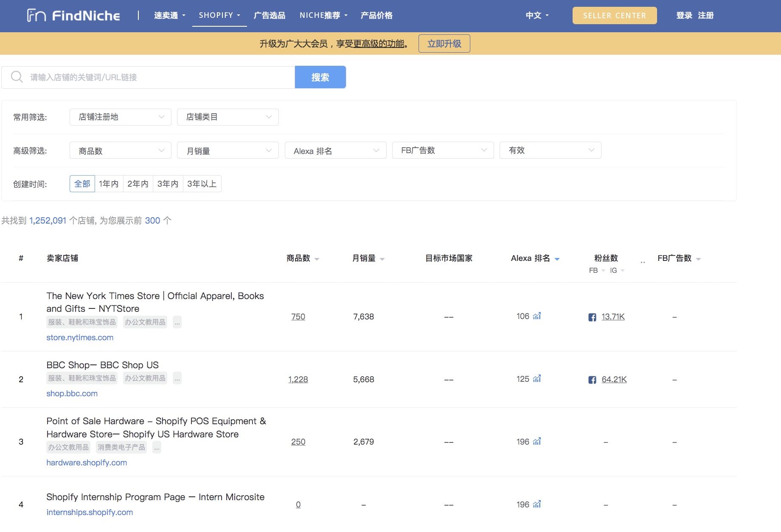Expand the FB广告数 filter dropdown
The image size is (781, 532).
[443, 150]
